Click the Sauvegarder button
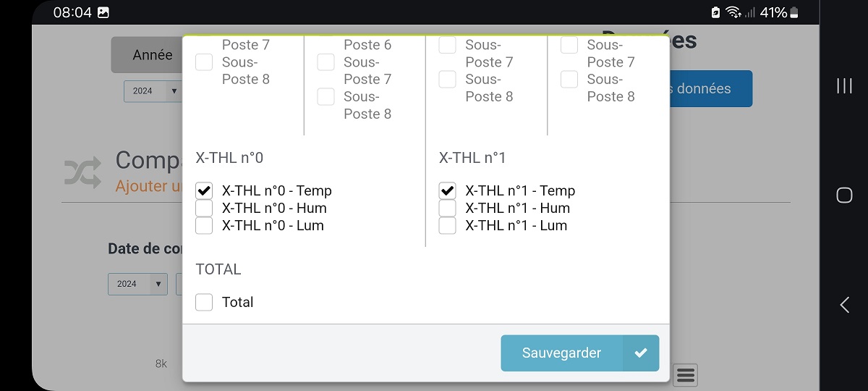Viewport: 868px width, 391px height. point(580,353)
